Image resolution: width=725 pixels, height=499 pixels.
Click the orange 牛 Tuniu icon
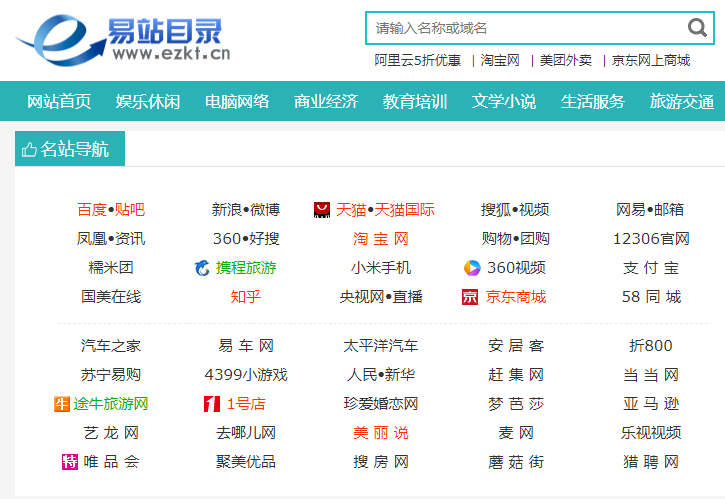[x=61, y=404]
